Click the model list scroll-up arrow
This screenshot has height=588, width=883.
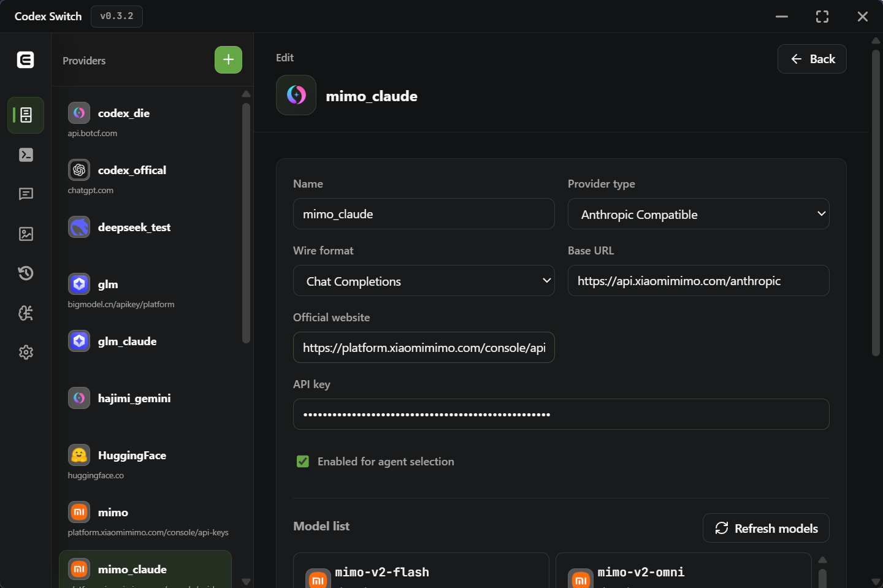coord(822,560)
